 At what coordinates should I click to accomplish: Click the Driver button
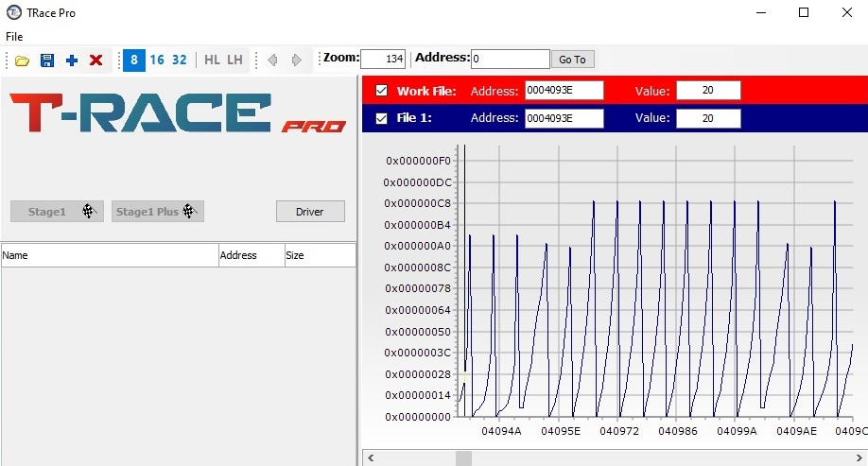tap(310, 211)
